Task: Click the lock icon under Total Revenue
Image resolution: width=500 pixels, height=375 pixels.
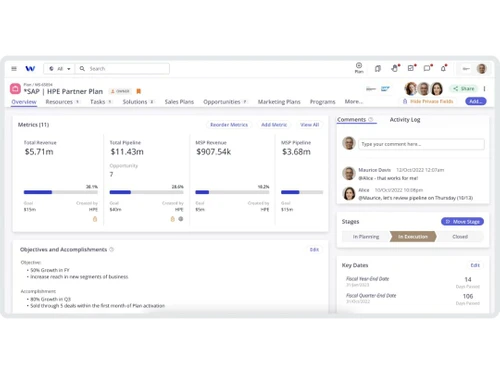Action: coord(95,219)
